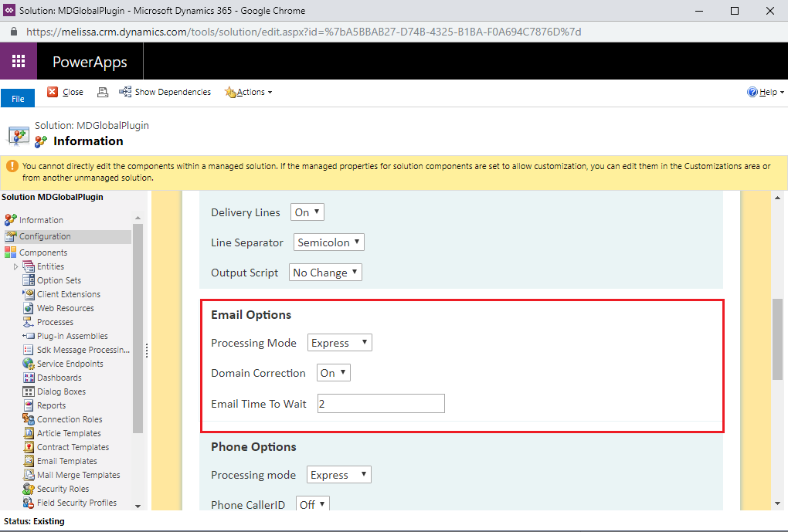The height and width of the screenshot is (532, 788).
Task: Open the Output Script dropdown
Action: point(325,273)
